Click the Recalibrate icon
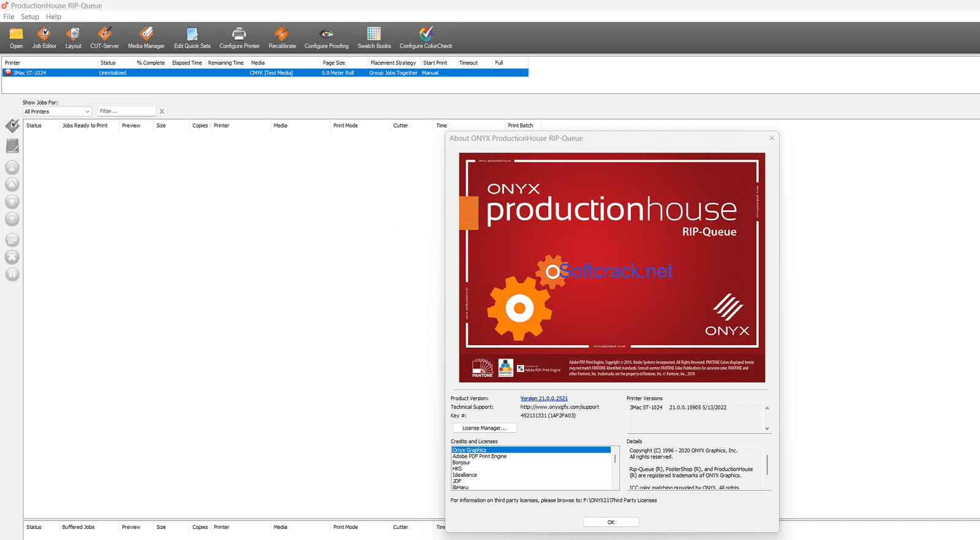The width and height of the screenshot is (980, 540). [282, 37]
